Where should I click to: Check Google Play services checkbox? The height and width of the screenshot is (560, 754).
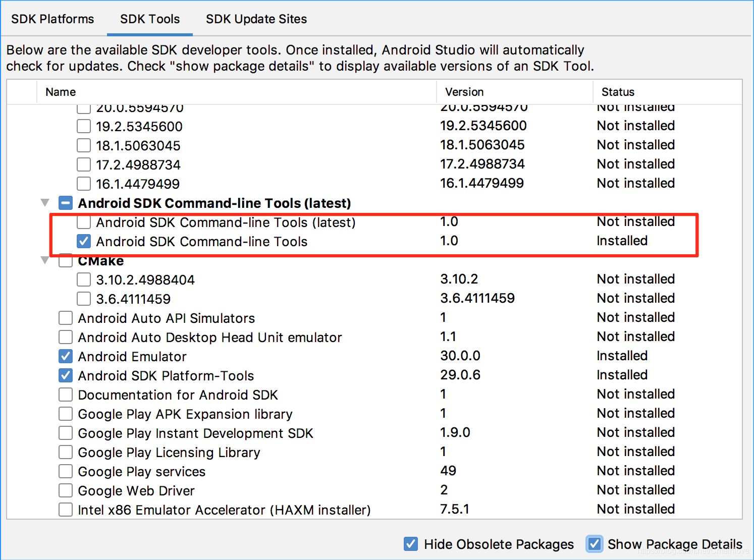[66, 471]
